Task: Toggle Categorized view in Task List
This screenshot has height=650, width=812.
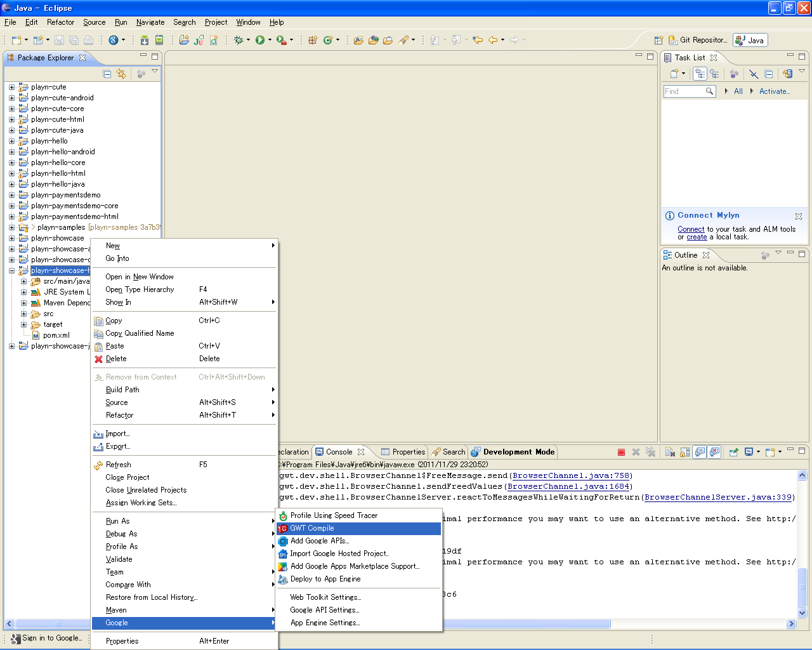Action: (x=700, y=74)
